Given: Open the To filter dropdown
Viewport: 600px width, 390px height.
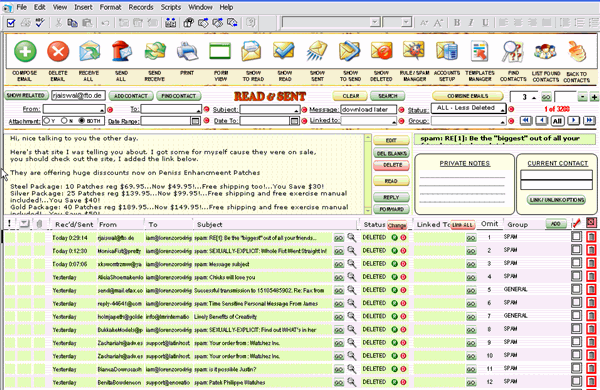Looking at the screenshot, I should coord(198,111).
